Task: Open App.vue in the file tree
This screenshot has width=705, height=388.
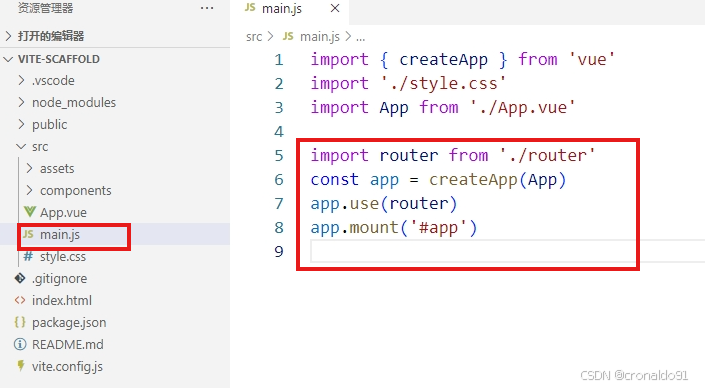Action: tap(63, 213)
